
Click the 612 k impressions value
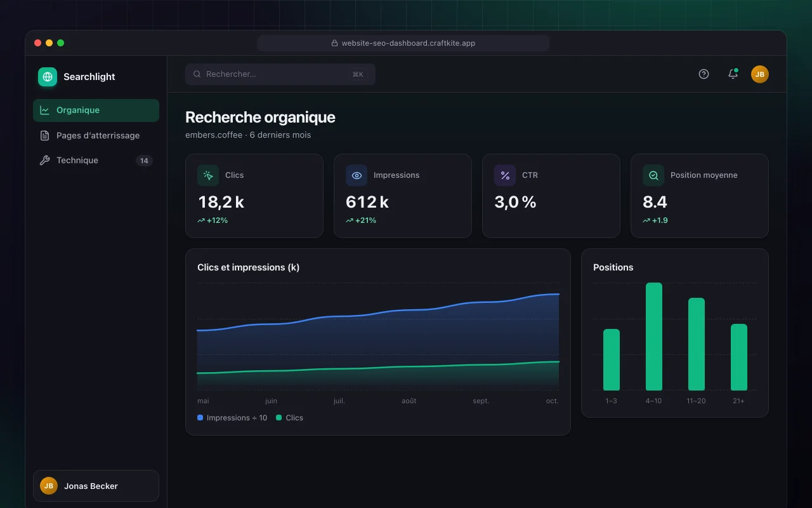[367, 202]
